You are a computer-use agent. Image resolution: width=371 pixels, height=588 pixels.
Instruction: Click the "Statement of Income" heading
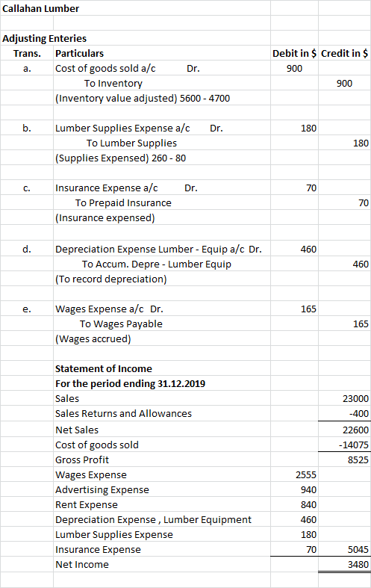tap(104, 369)
